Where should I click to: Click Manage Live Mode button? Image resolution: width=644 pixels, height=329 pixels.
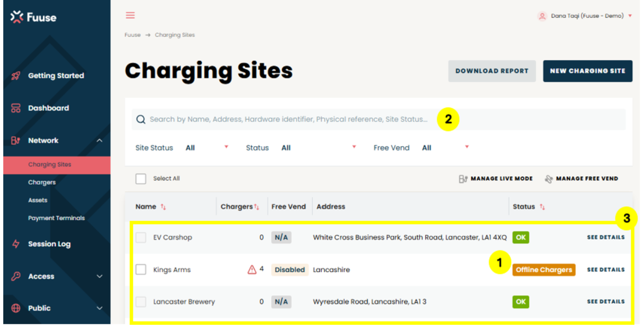tap(496, 179)
